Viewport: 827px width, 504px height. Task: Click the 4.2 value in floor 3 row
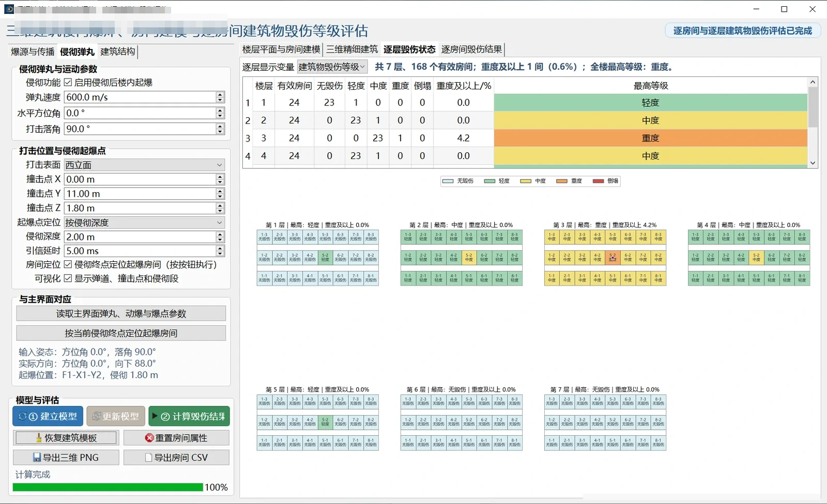pyautogui.click(x=464, y=138)
